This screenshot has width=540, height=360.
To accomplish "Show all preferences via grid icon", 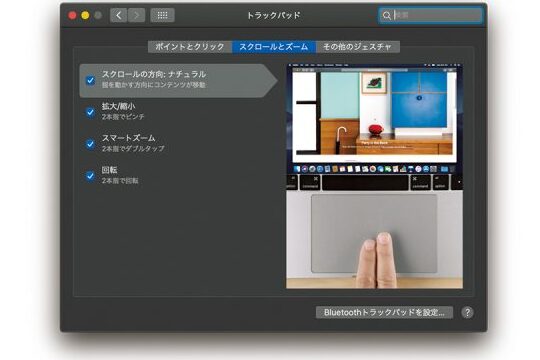I will pyautogui.click(x=162, y=15).
